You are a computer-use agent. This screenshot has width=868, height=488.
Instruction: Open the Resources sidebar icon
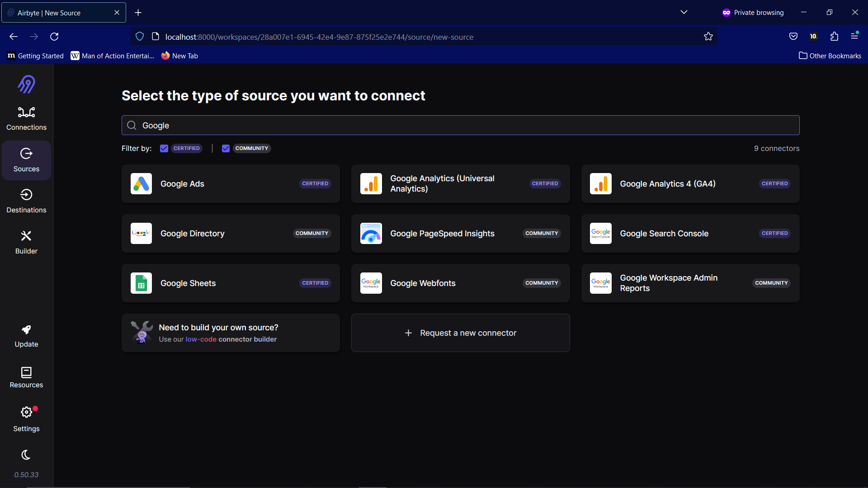[26, 372]
